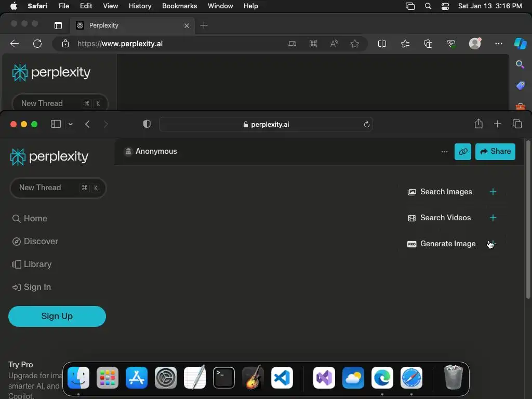Open the Bookmarks menu
532x399 pixels.
pyautogui.click(x=179, y=6)
